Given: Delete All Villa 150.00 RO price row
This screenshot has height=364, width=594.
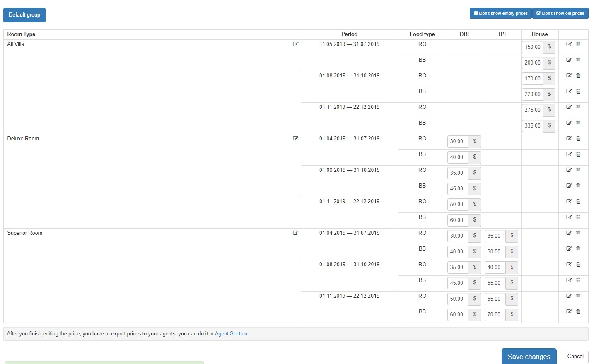Looking at the screenshot, I should [x=578, y=44].
